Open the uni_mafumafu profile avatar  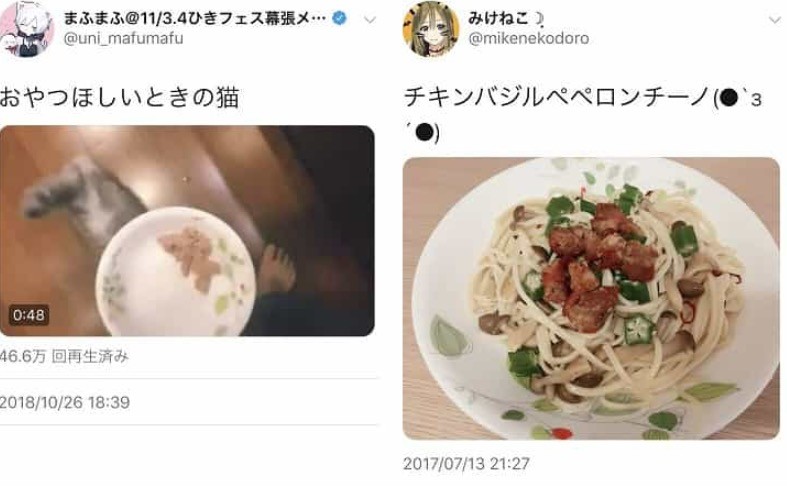coord(25,28)
